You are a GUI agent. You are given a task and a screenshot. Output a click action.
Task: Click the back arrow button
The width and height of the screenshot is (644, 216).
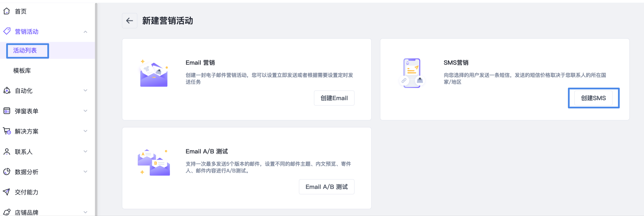tap(129, 21)
